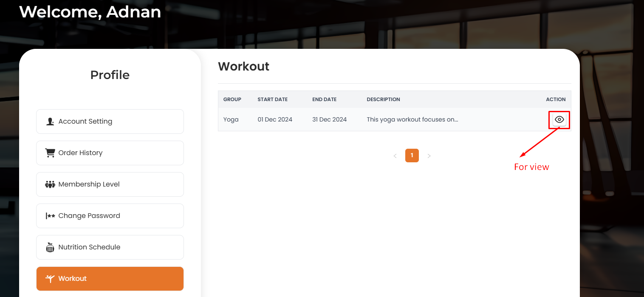The height and width of the screenshot is (297, 644).
Task: Go to previous page with left chevron
Action: 395,156
